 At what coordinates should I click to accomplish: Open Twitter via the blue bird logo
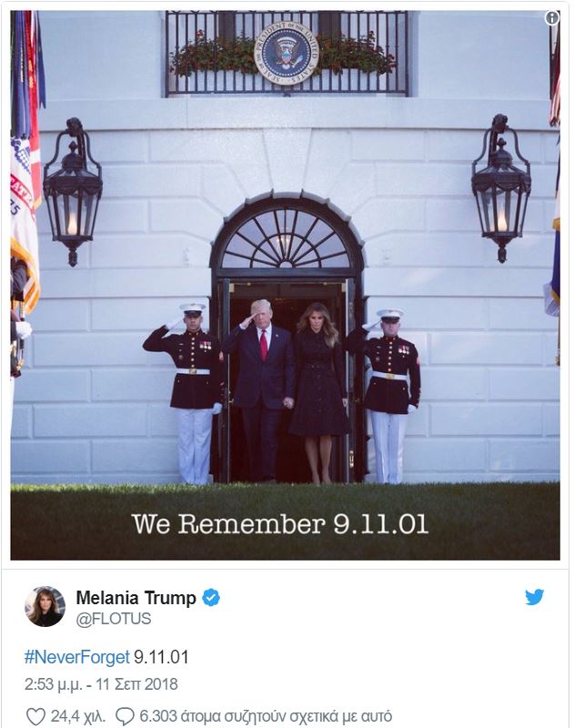click(534, 597)
